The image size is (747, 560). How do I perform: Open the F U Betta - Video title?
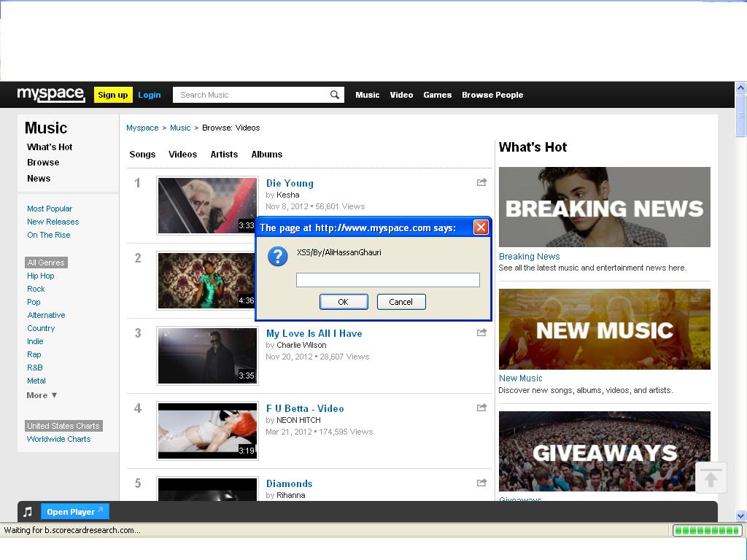[305, 408]
